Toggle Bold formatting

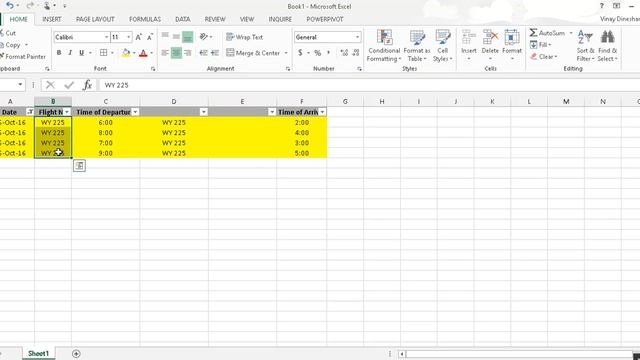(x=59, y=53)
